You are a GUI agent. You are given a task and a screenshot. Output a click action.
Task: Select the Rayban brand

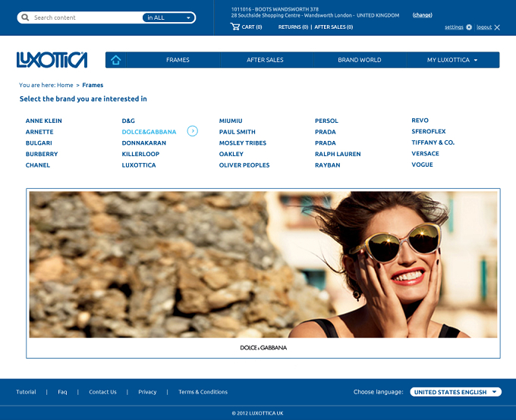(328, 165)
